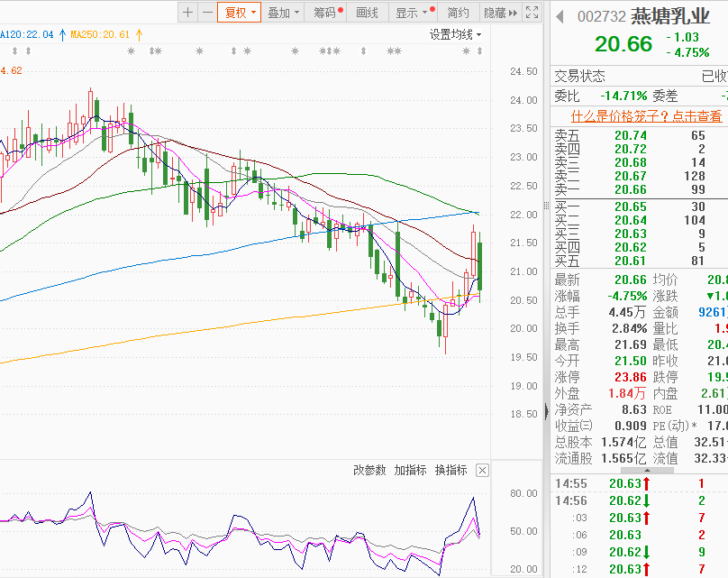Click the 涨停 price 23.86
Viewport: 728px width, 578px height.
(x=631, y=377)
